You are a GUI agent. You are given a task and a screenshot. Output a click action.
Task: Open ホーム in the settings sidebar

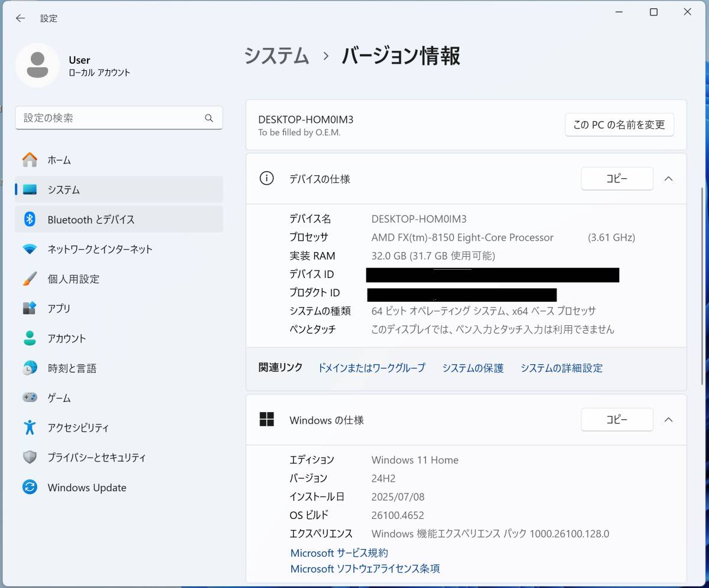pyautogui.click(x=119, y=159)
